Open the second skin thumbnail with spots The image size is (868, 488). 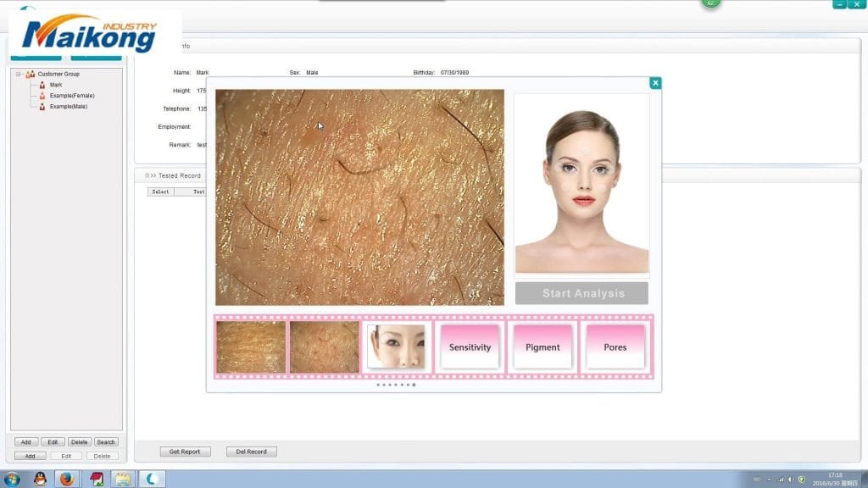[325, 347]
